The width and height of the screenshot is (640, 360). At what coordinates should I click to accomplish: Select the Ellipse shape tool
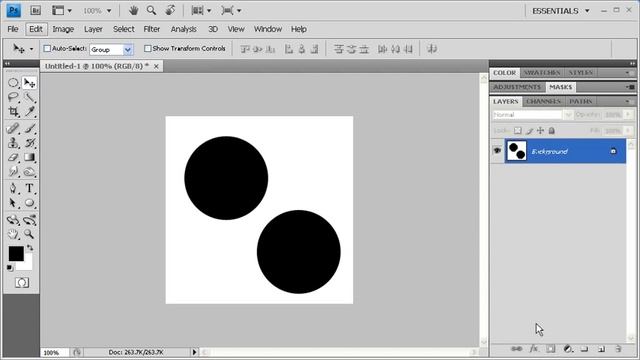[x=29, y=203]
